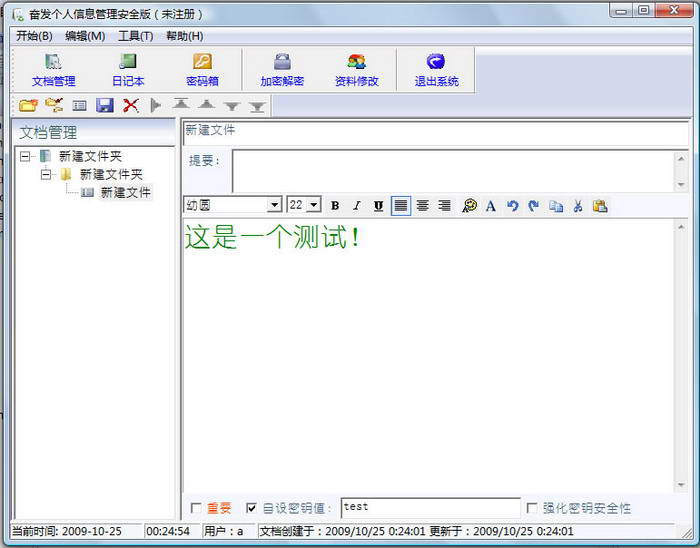
Task: Open the 编辑(M) menu
Action: pos(85,36)
